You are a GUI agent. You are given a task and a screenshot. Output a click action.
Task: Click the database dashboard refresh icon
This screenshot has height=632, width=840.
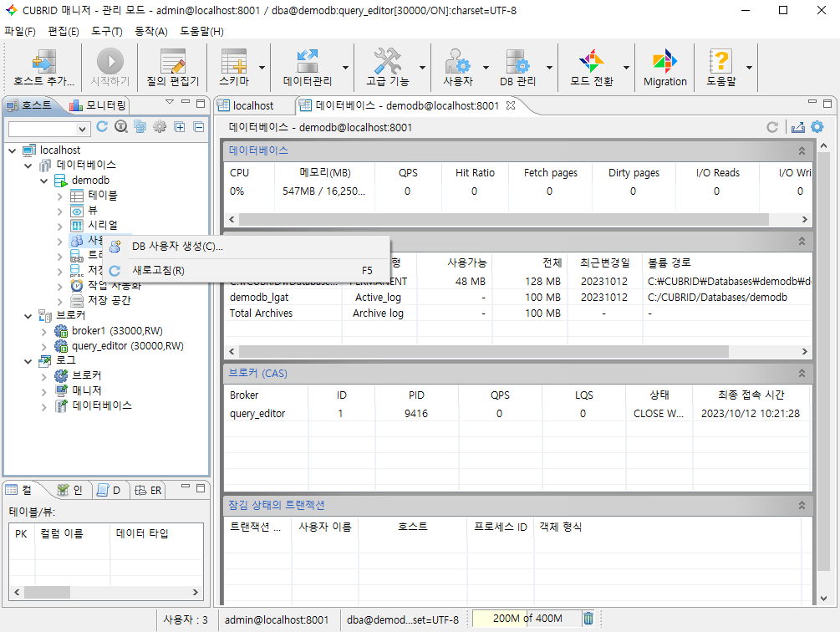click(x=772, y=127)
